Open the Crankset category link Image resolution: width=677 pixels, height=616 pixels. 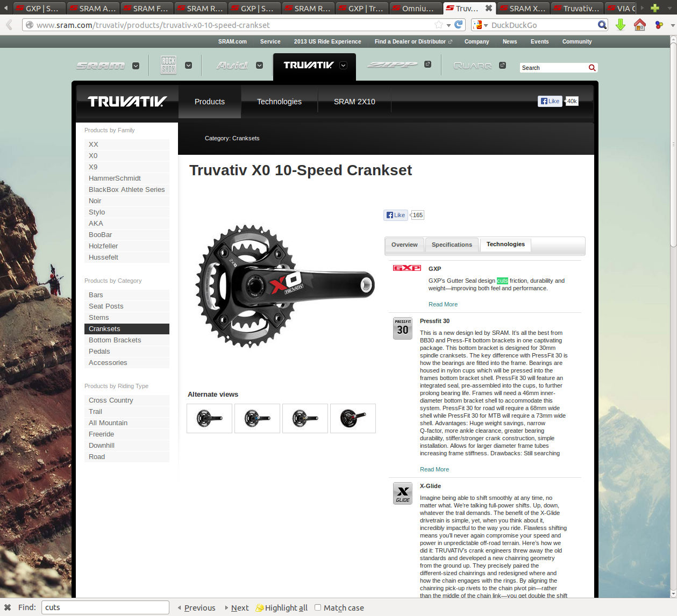[x=246, y=138]
